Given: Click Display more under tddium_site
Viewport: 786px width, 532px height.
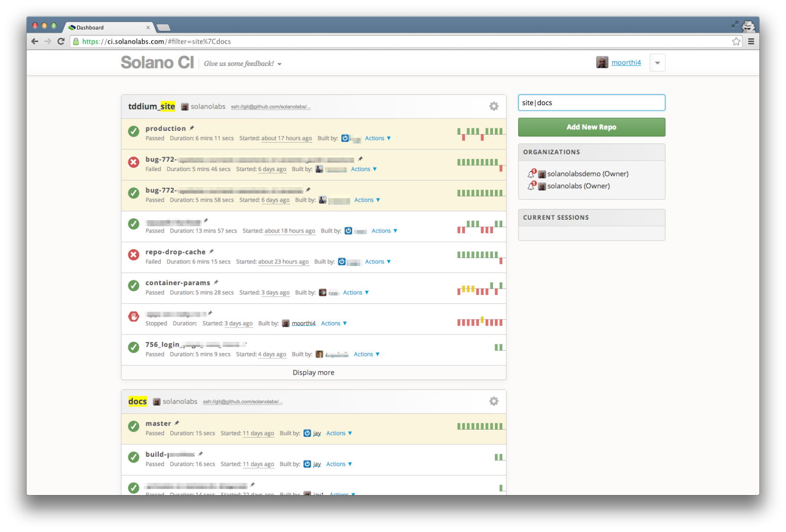Looking at the screenshot, I should point(314,372).
